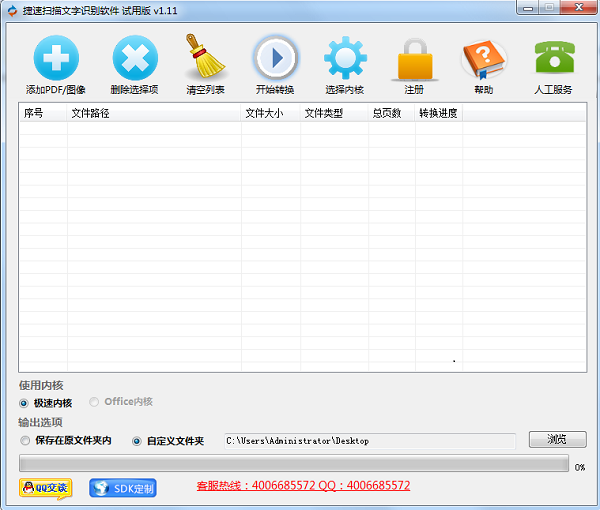Click the 浏览 browse button
The height and width of the screenshot is (510, 600).
558,439
